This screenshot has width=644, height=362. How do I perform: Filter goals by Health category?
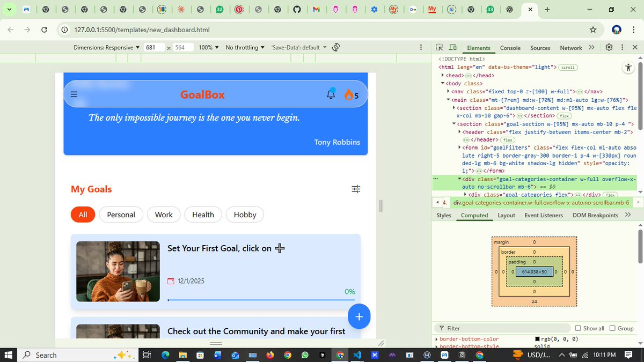(x=203, y=215)
